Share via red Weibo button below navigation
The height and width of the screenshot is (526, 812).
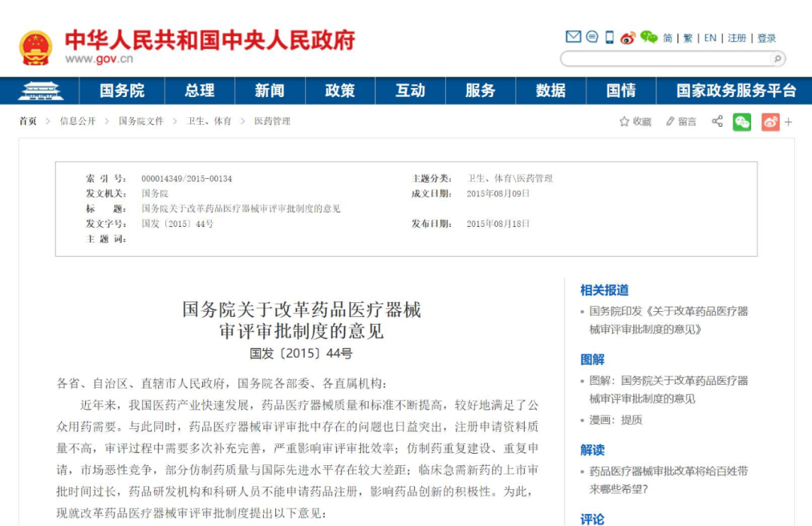[x=770, y=122]
